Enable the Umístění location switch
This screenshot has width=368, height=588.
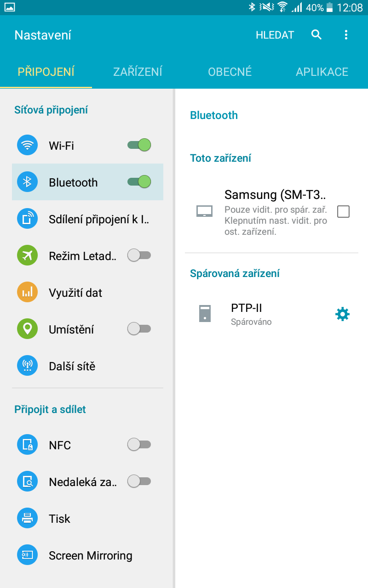[x=139, y=329]
